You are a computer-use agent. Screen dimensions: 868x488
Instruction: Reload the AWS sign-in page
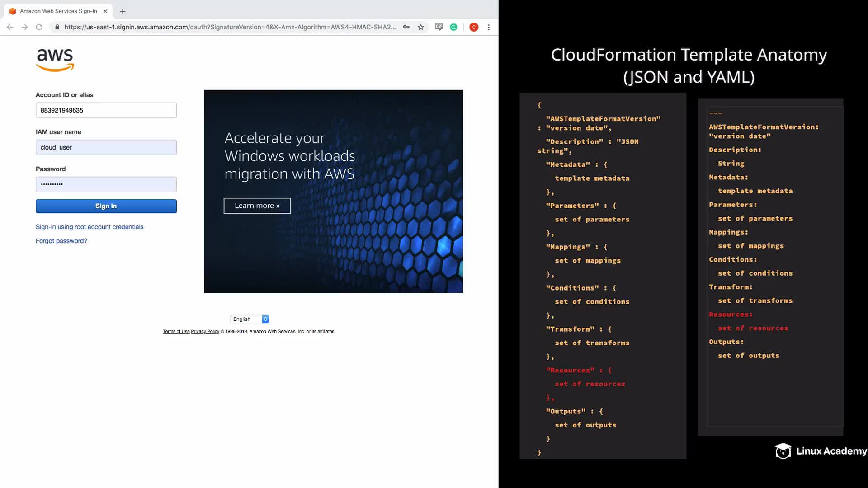(39, 27)
